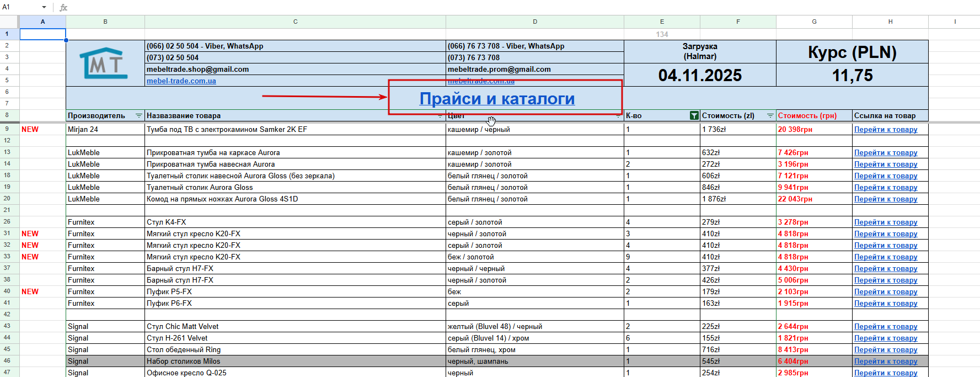Click the MT company logo image

click(104, 63)
